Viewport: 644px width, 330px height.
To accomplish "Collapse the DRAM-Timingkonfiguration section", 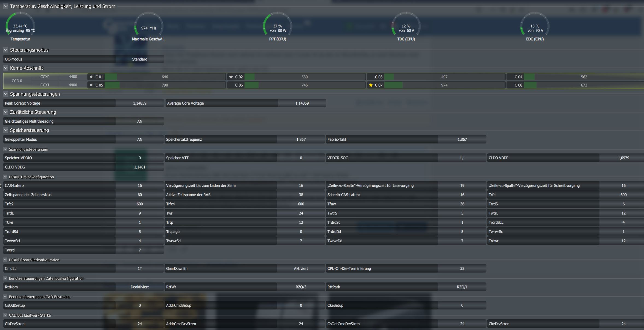I will [5, 177].
